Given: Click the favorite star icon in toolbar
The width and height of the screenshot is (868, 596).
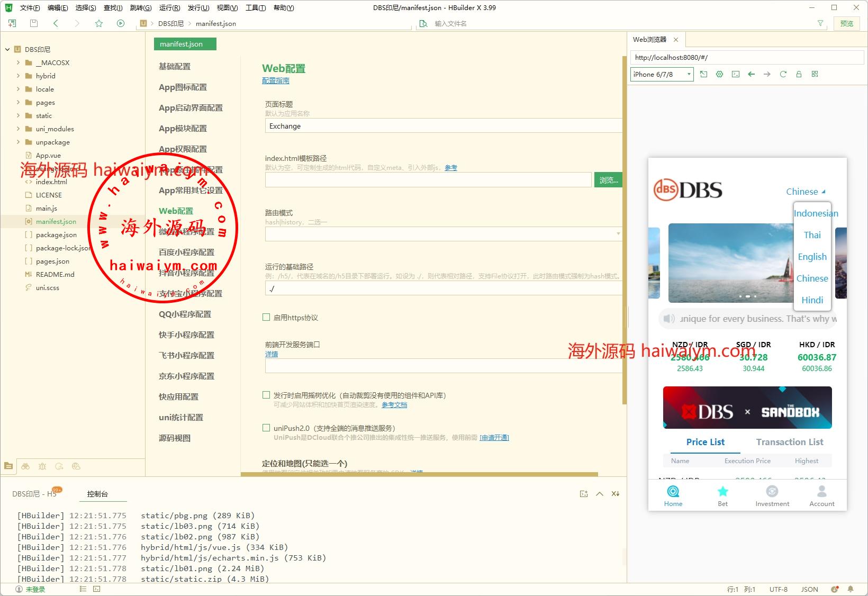Looking at the screenshot, I should pos(99,23).
